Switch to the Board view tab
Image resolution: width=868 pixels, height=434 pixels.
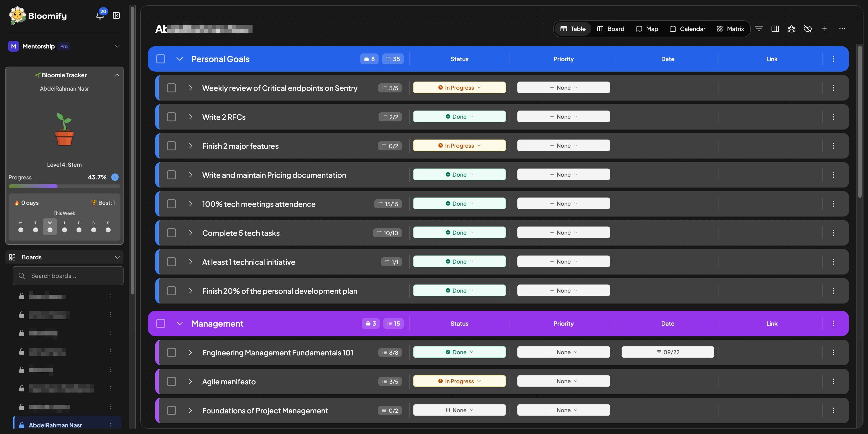610,29
